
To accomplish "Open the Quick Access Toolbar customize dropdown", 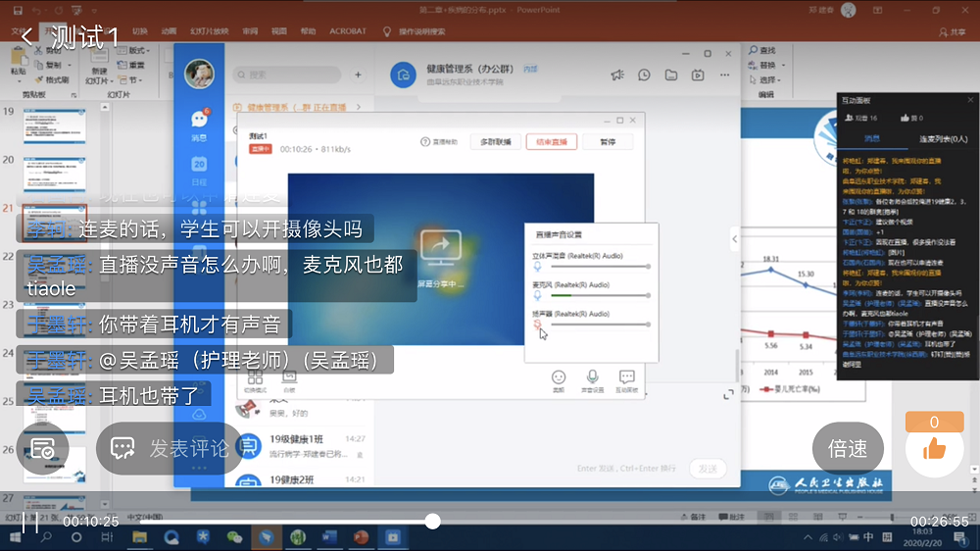I will (94, 10).
